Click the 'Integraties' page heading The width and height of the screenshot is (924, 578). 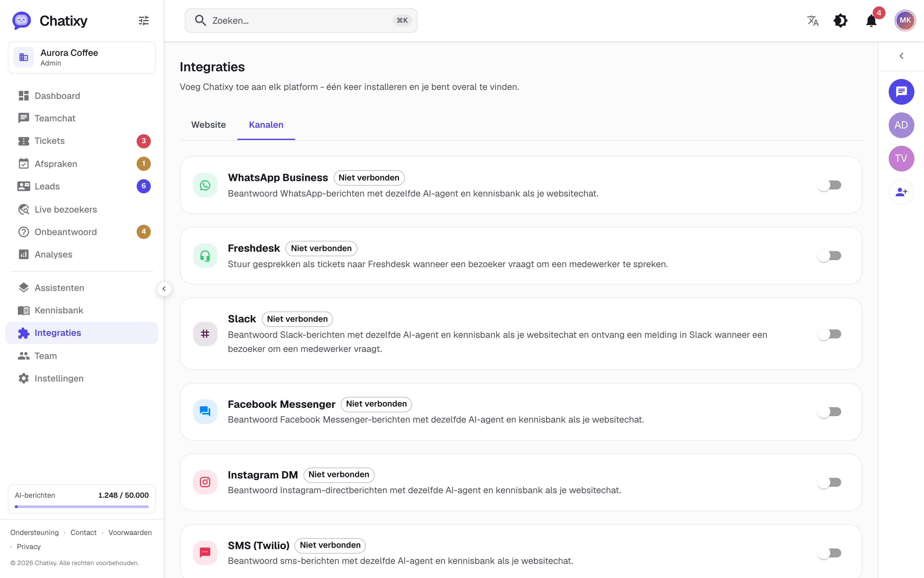coord(212,67)
